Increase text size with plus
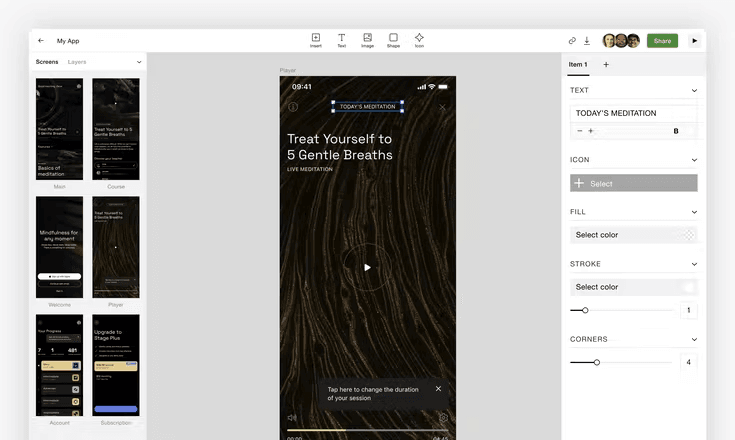Image resolution: width=735 pixels, height=440 pixels. (591, 131)
